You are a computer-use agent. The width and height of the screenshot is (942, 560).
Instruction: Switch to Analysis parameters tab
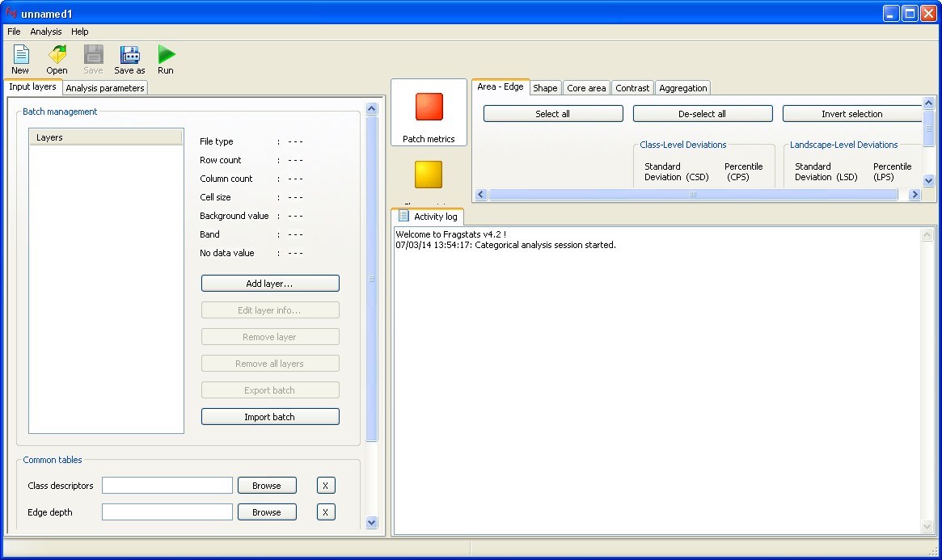[105, 87]
